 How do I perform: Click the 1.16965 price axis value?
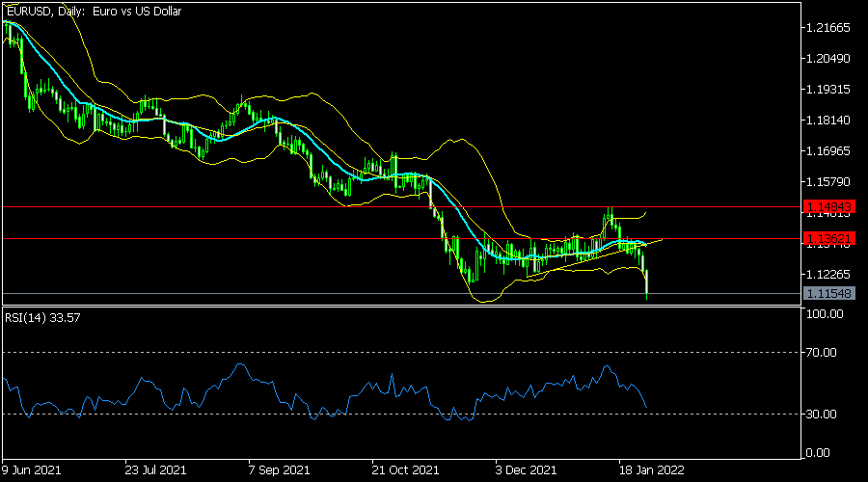coord(828,151)
